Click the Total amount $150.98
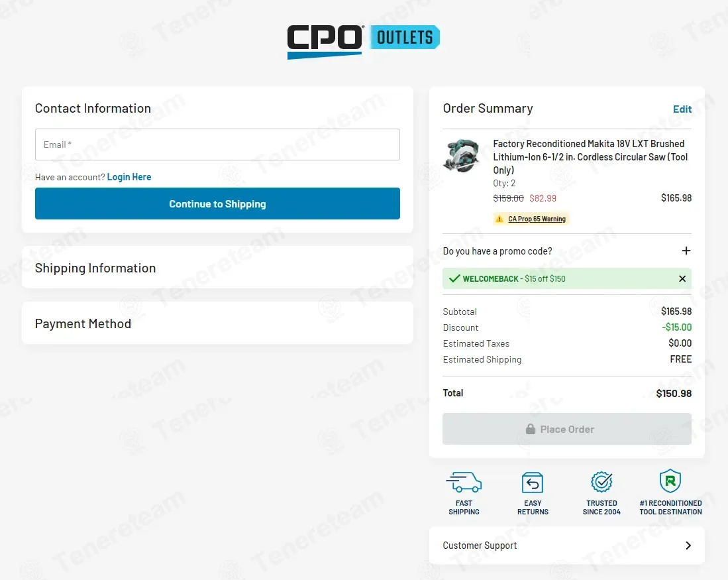Viewport: 728px width, 580px height. click(x=674, y=394)
